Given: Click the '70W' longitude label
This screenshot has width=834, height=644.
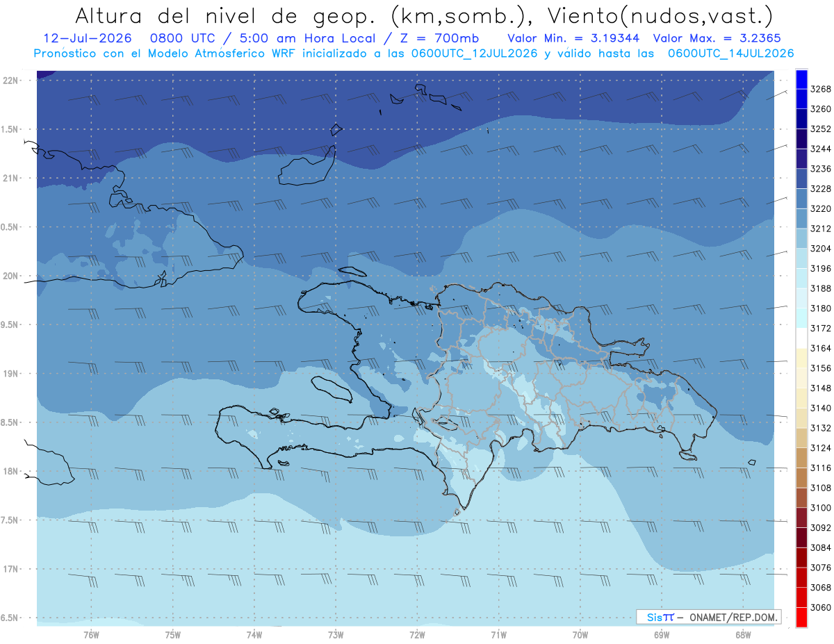Looking at the screenshot, I should (x=580, y=634).
